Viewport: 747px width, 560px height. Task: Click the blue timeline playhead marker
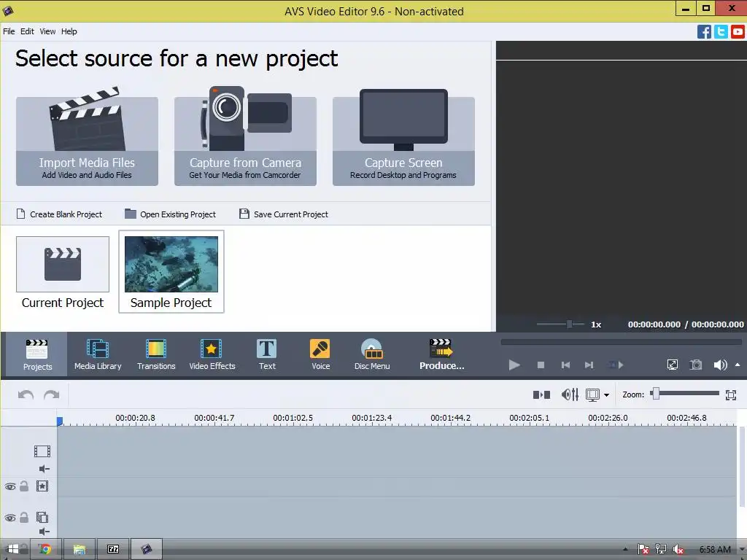pos(60,421)
